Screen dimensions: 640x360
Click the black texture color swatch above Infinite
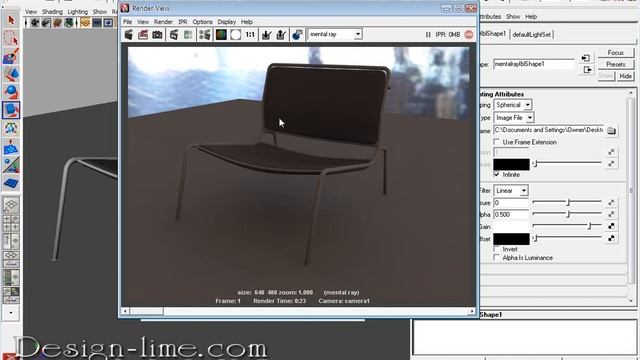511,164
